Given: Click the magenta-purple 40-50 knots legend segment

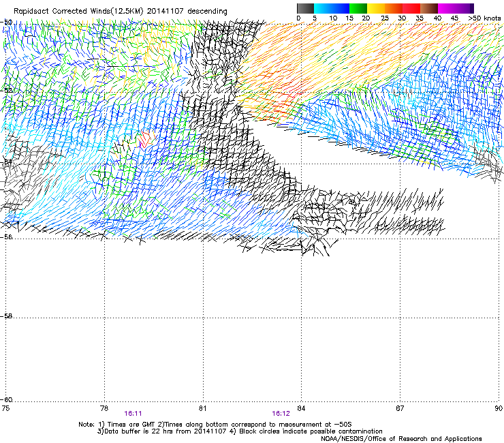Looking at the screenshot, I should click(456, 8).
